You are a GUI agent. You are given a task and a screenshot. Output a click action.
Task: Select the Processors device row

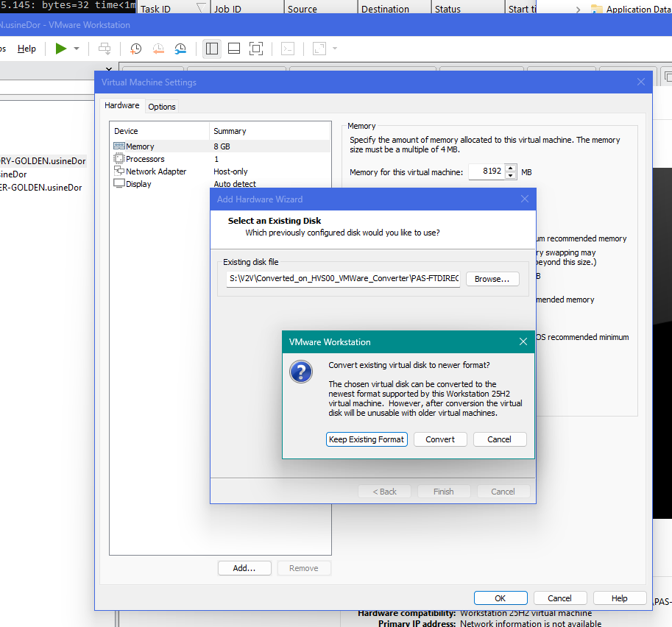pyautogui.click(x=221, y=159)
